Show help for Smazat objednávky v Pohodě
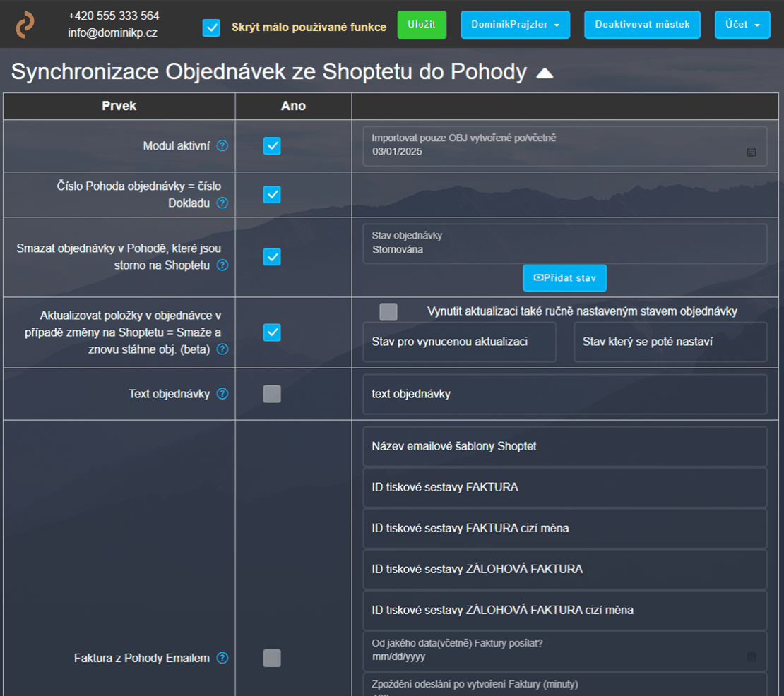This screenshot has width=784, height=696. tap(222, 265)
